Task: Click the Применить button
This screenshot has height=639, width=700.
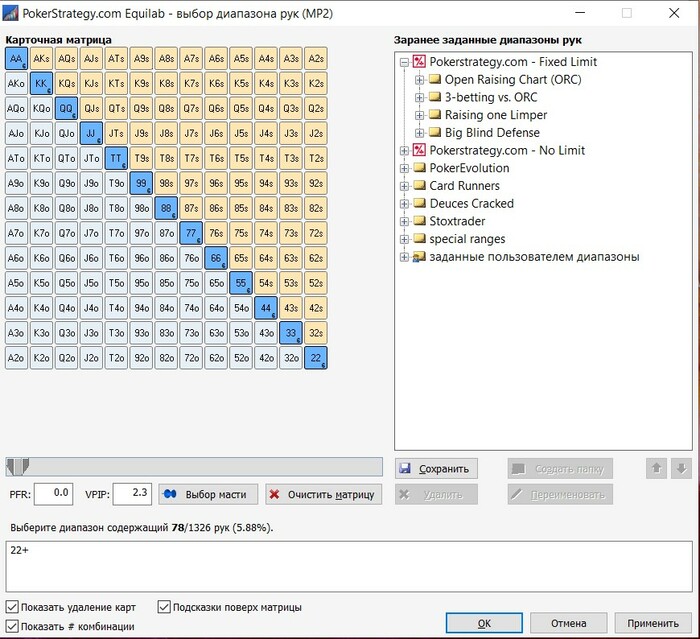Action: [653, 623]
